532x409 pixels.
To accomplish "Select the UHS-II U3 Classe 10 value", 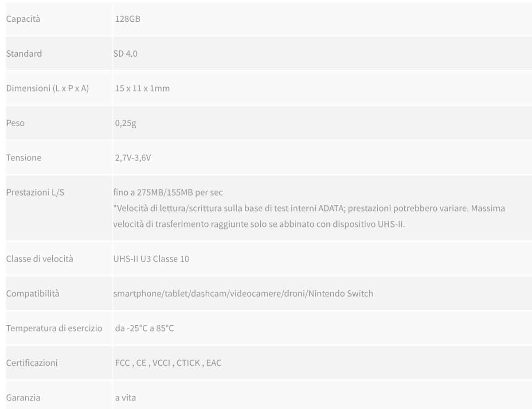I will pyautogui.click(x=151, y=259).
